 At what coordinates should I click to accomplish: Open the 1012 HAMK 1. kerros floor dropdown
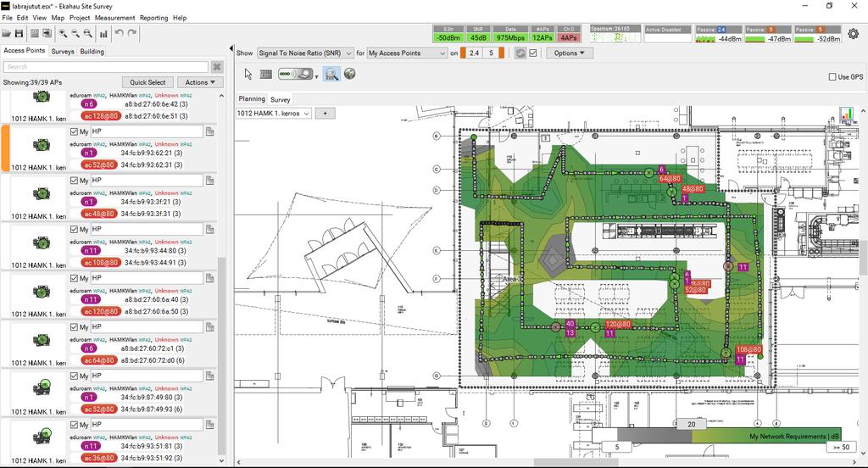(x=274, y=114)
